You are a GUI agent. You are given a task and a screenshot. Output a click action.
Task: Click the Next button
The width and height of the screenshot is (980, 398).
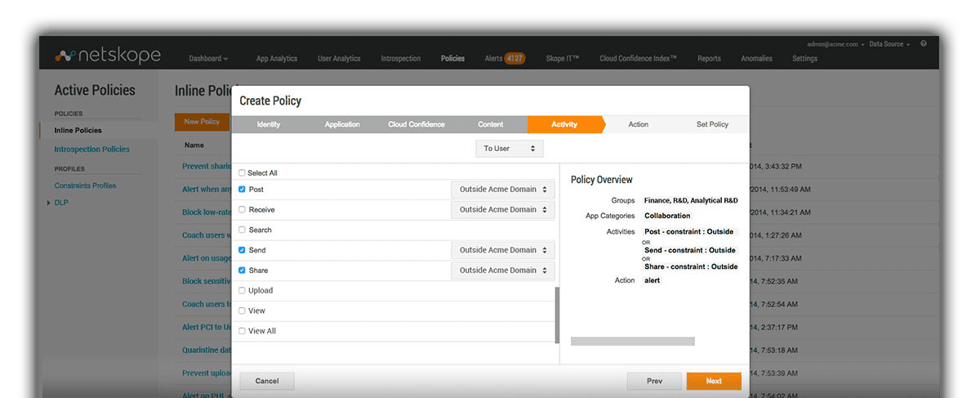(714, 381)
